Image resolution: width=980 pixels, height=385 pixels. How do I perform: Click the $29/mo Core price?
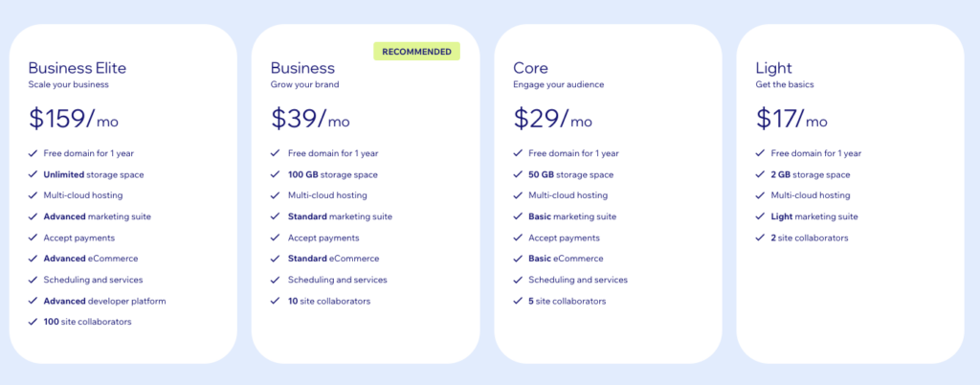(x=553, y=119)
